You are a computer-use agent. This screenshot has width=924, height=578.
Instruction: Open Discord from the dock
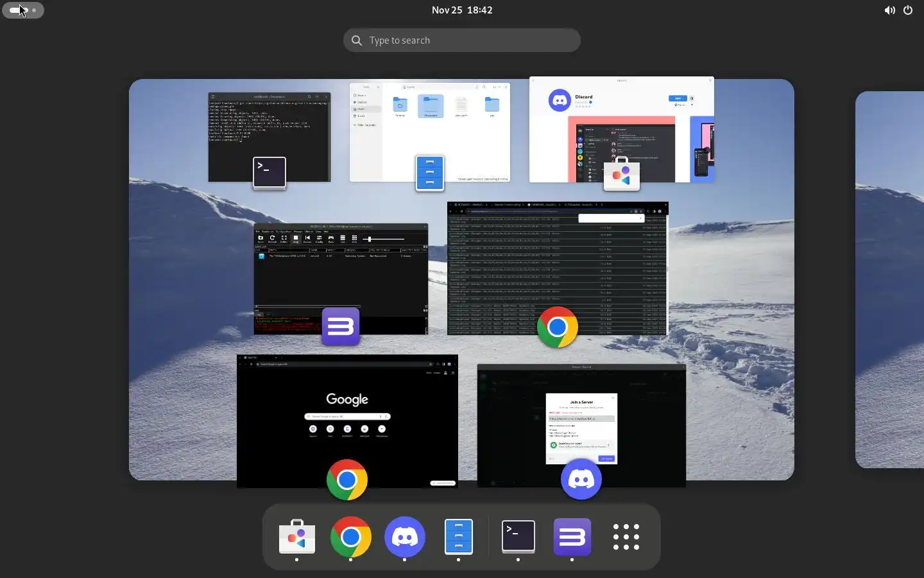[404, 537]
